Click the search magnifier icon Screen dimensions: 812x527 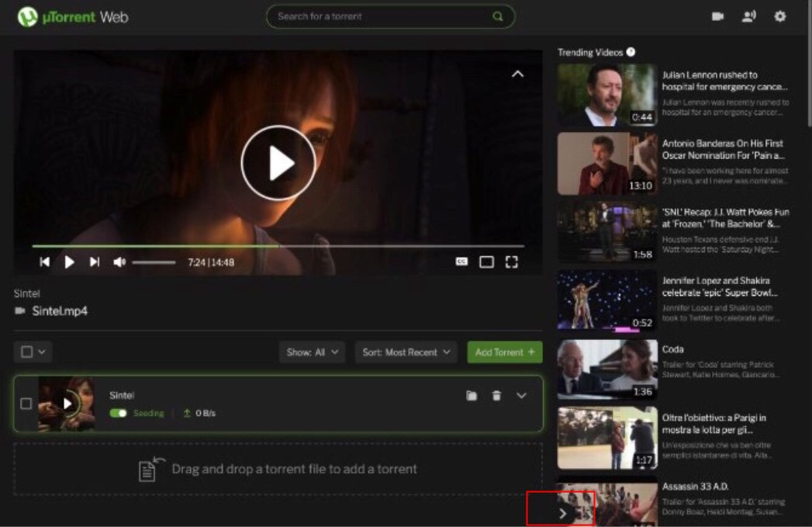tap(498, 16)
